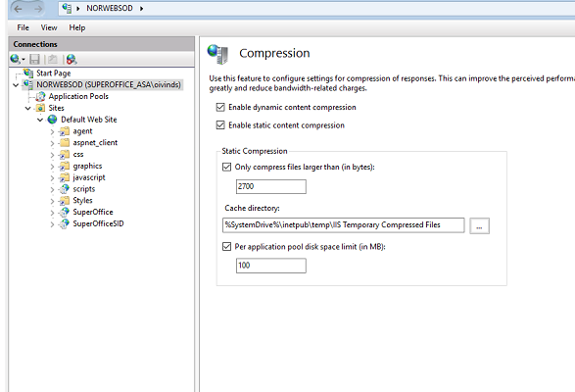Collapse the Sites tree node

[27, 108]
